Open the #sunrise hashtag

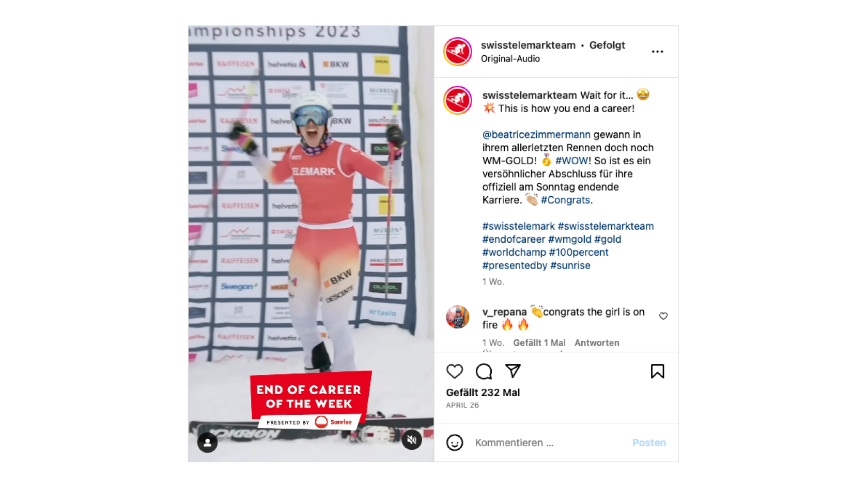pyautogui.click(x=570, y=265)
